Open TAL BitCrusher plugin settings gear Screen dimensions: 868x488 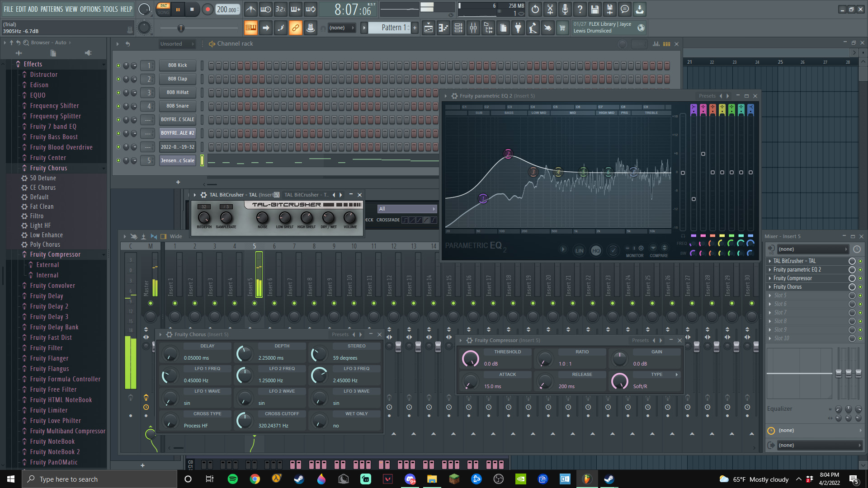204,195
